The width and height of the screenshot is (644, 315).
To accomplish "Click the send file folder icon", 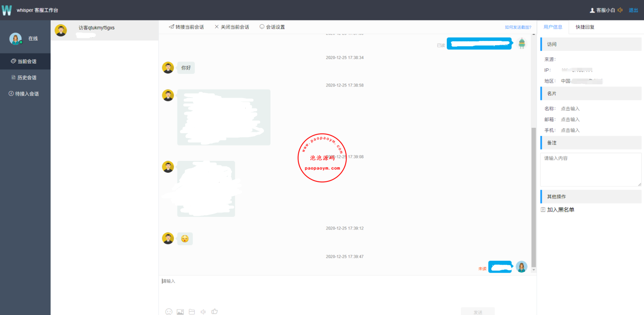I will click(192, 312).
